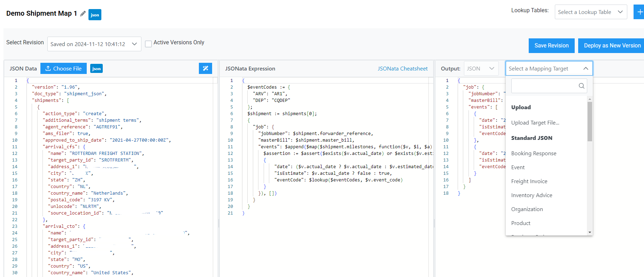Click the $assertion := $assert expression line
The width and height of the screenshot is (644, 277).
pyautogui.click(x=348, y=154)
